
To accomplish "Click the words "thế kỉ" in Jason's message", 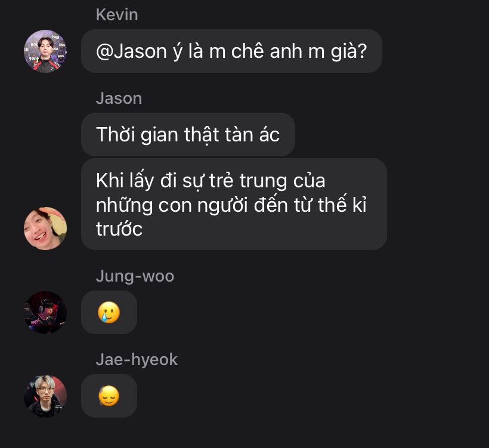I will pos(342,205).
